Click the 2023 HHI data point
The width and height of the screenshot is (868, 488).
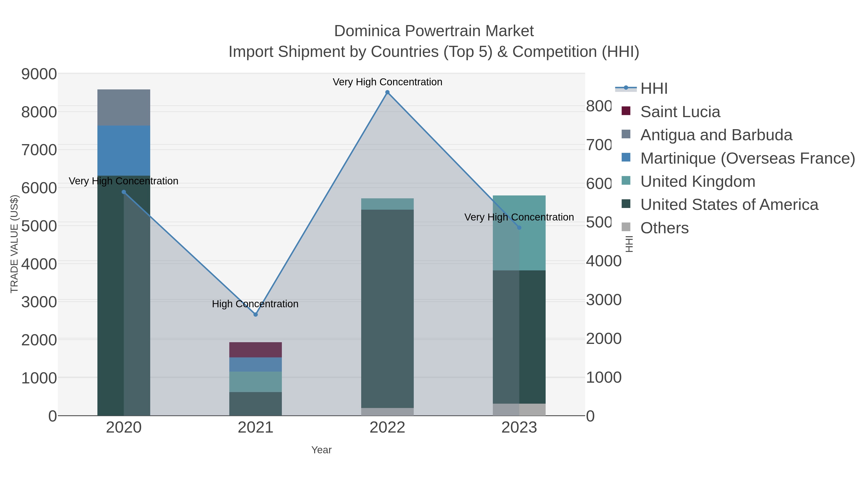pos(519,228)
